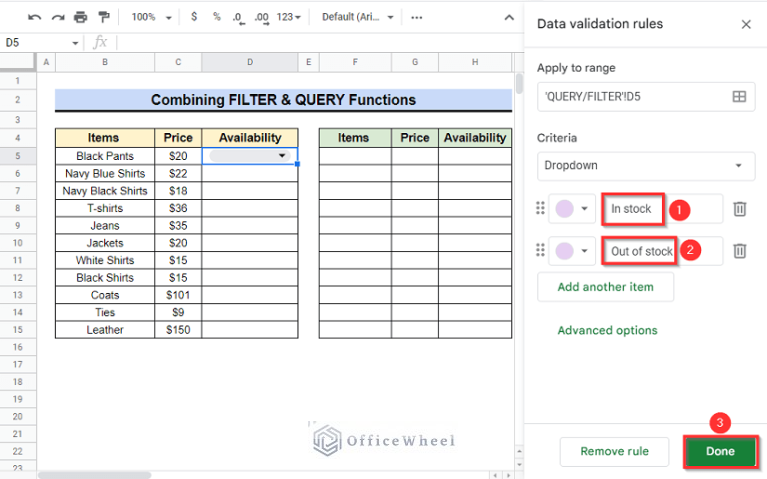
Task: Select row 5 header
Action: pyautogui.click(x=18, y=156)
